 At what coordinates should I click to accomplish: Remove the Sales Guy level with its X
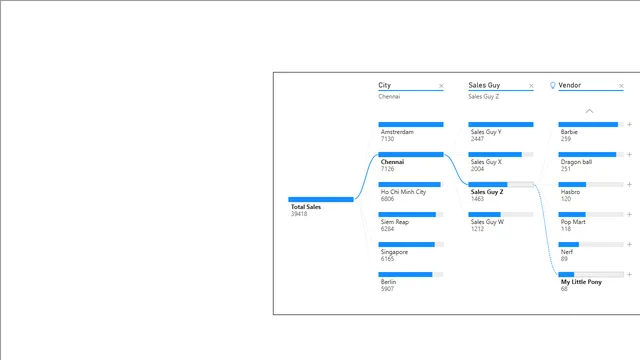tap(531, 86)
